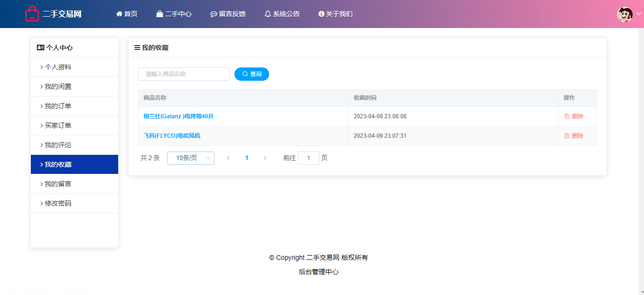This screenshot has width=644, height=295.
Task: Click the 后台管理中心 footer link
Action: (318, 272)
